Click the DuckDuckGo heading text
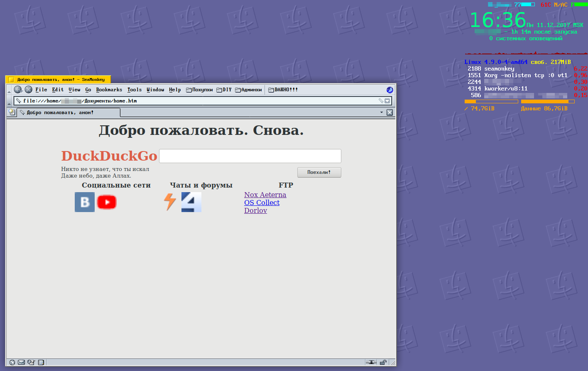The height and width of the screenshot is (371, 588). click(109, 156)
